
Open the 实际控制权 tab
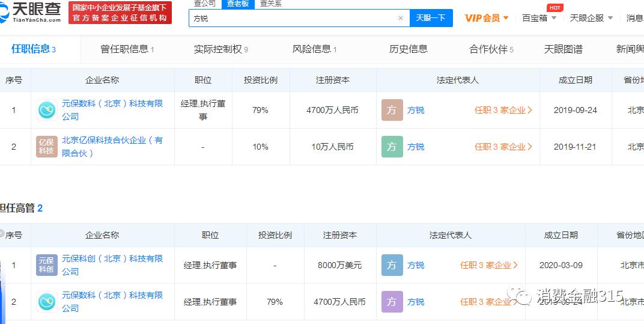click(220, 49)
